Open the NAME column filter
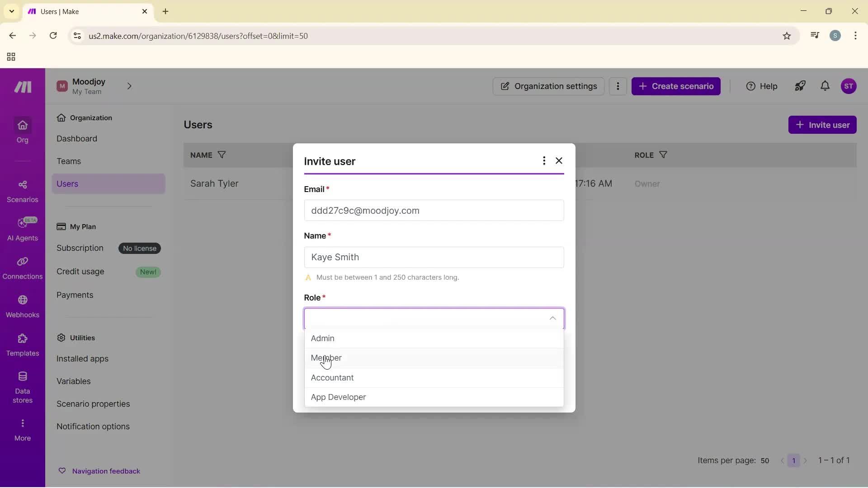 pos(222,155)
